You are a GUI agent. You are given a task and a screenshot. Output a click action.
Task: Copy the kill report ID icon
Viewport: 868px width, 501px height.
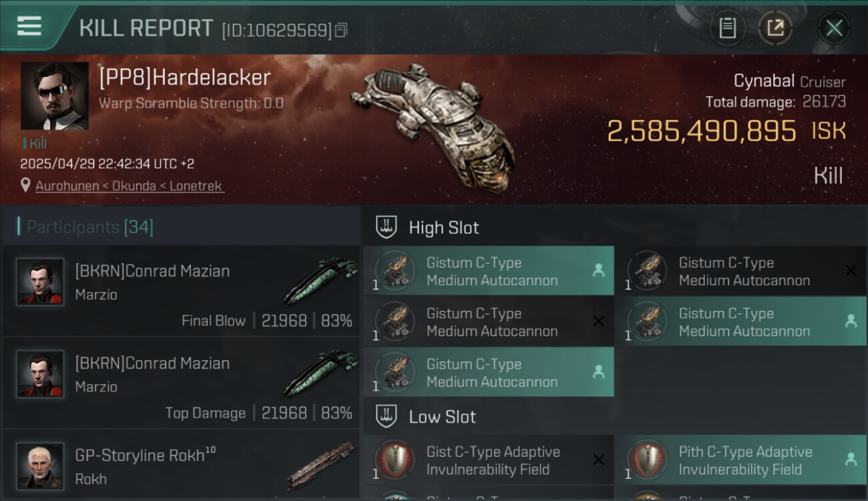341,30
